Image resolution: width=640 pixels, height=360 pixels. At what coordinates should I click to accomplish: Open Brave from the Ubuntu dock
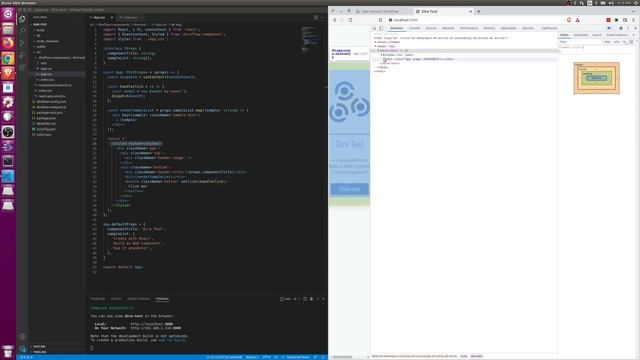(x=8, y=73)
